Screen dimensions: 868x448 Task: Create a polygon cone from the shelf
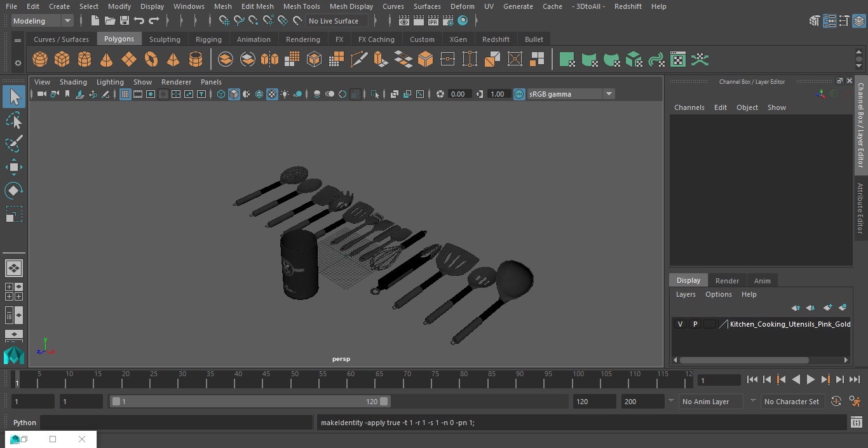pos(107,60)
